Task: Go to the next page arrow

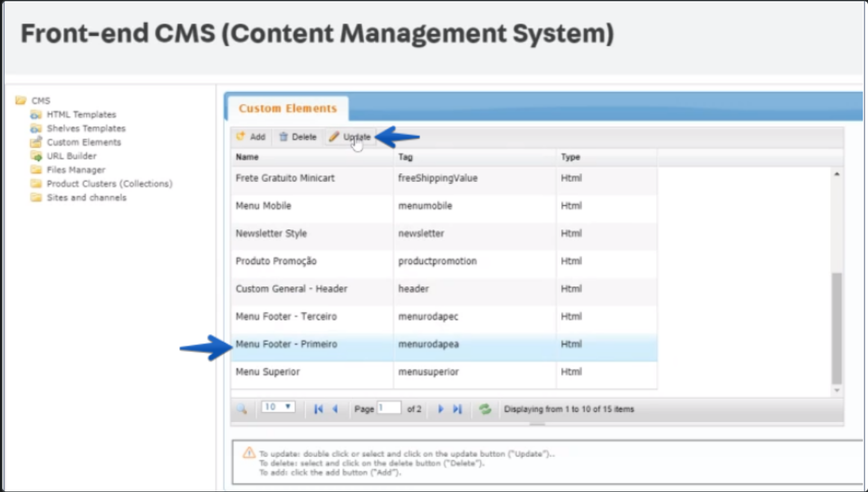Action: click(441, 409)
